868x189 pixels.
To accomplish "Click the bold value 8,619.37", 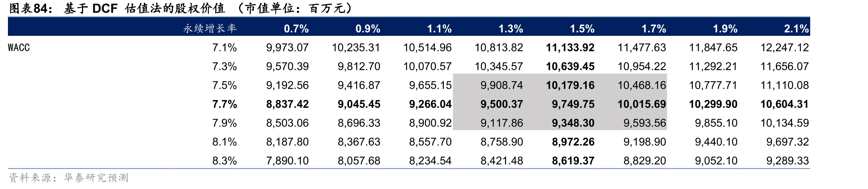I will click(x=573, y=161).
